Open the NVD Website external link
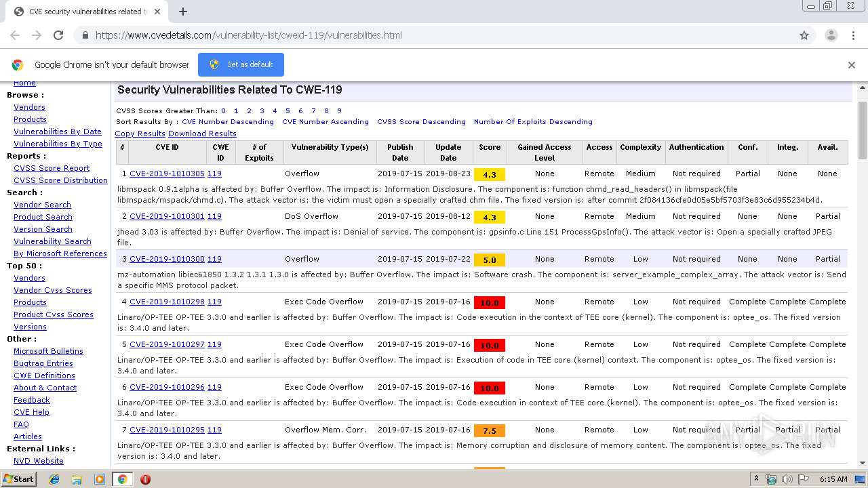Screen dimensions: 868x488 point(39,461)
